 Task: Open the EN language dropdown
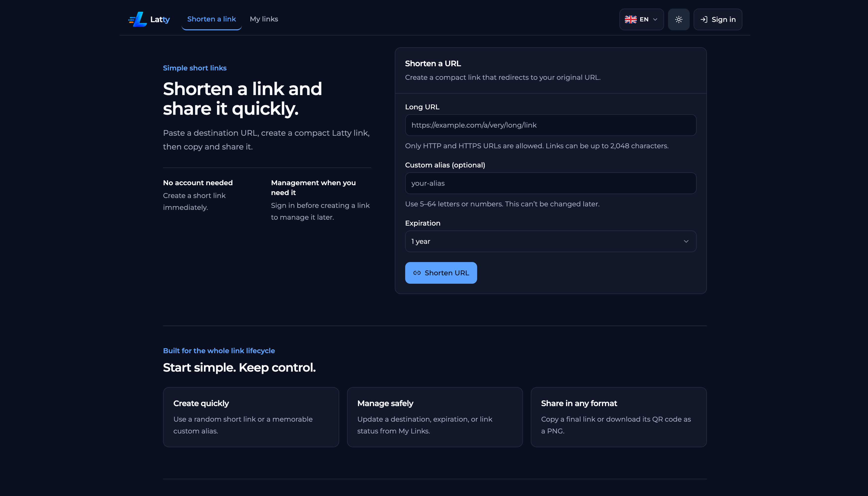641,19
